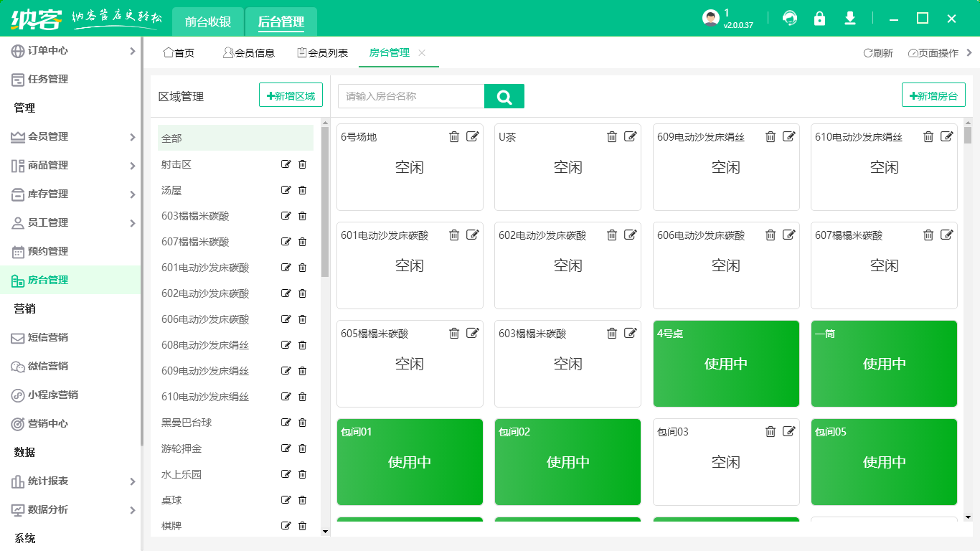The image size is (980, 551).
Task: Click the download icon in header
Action: pyautogui.click(x=850, y=19)
